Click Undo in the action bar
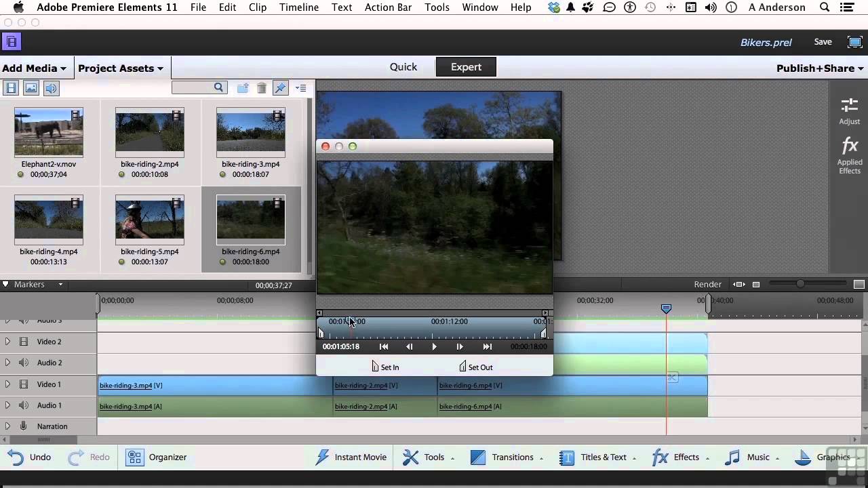Screen dimensions: 868x488 click(29, 457)
